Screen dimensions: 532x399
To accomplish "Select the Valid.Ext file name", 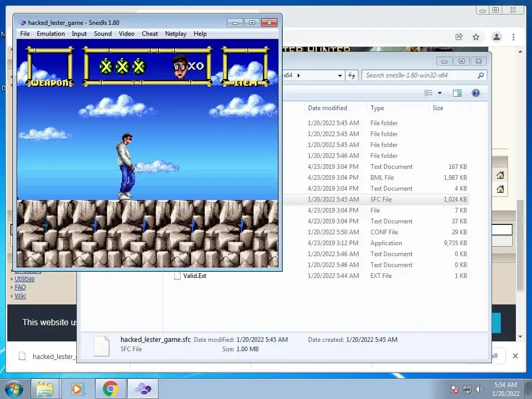I will pyautogui.click(x=195, y=275).
